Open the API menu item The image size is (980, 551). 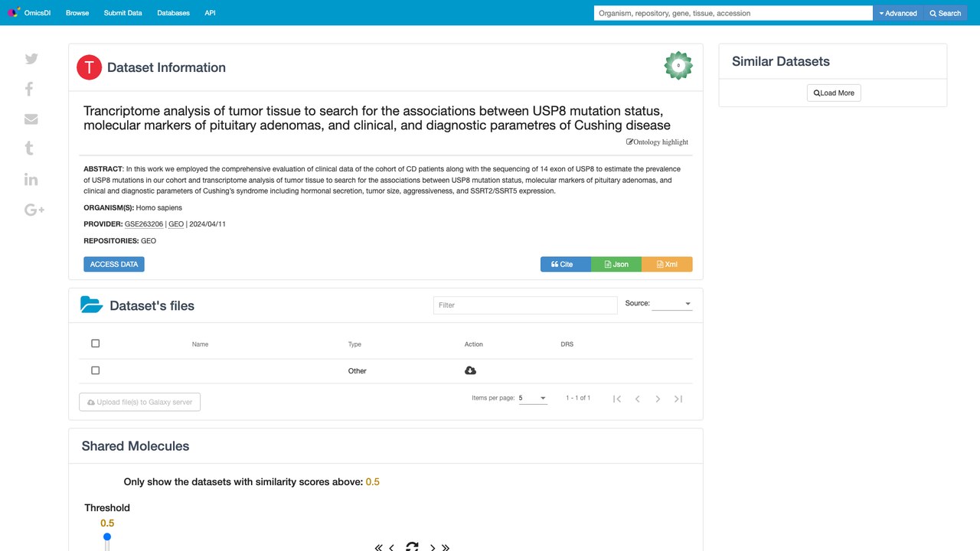210,13
